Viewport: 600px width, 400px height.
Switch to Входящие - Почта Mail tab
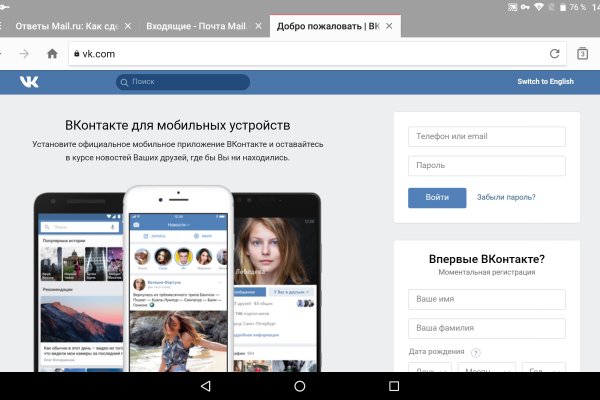[x=195, y=24]
